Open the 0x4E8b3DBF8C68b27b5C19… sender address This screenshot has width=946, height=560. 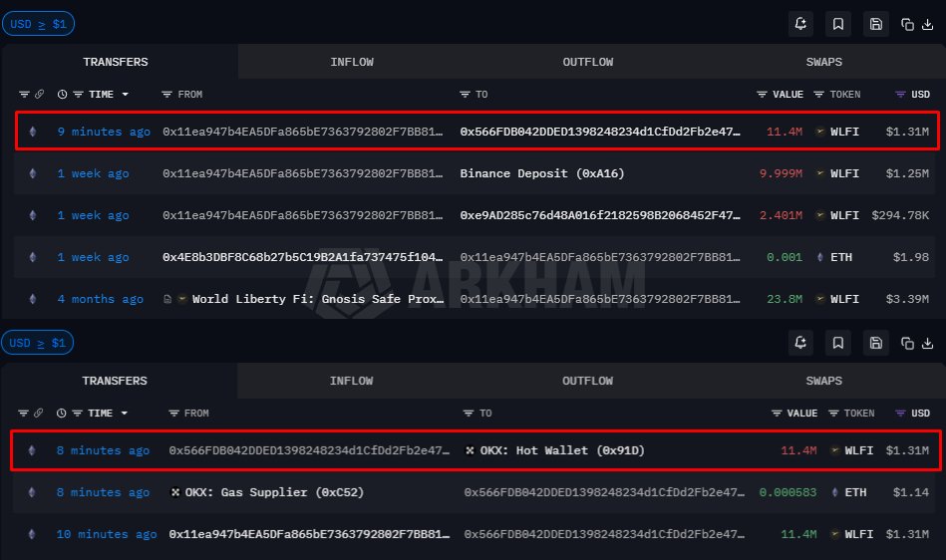(x=302, y=257)
